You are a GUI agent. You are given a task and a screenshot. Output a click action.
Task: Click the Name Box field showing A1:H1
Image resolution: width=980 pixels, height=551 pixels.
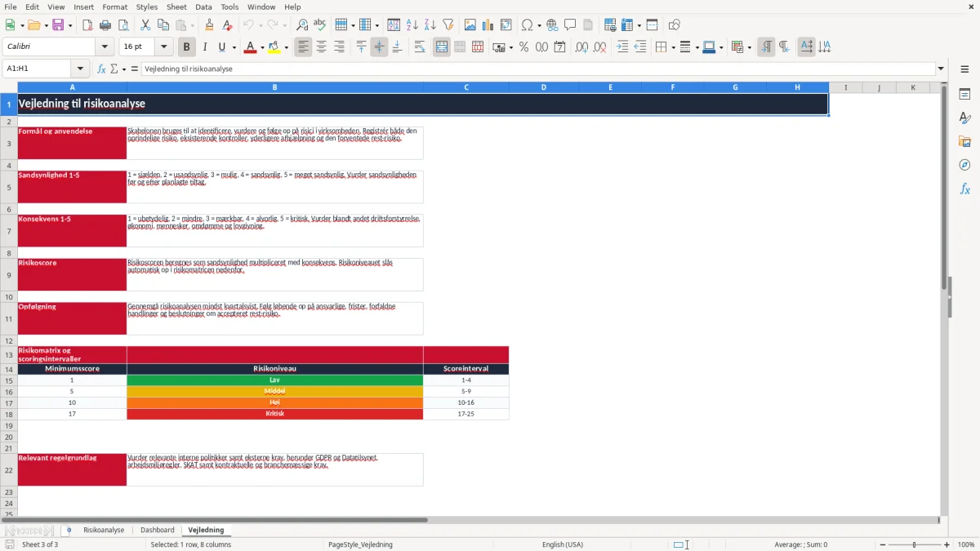[38, 69]
